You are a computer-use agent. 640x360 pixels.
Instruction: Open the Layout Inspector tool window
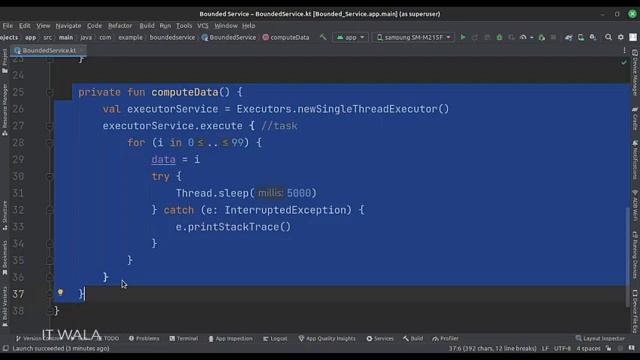[600, 338]
